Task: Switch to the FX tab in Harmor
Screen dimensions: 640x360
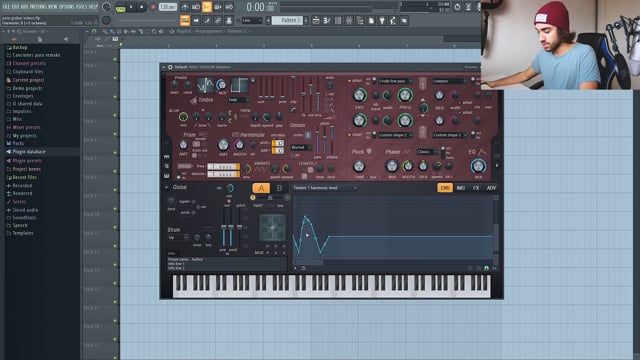Action: point(476,188)
